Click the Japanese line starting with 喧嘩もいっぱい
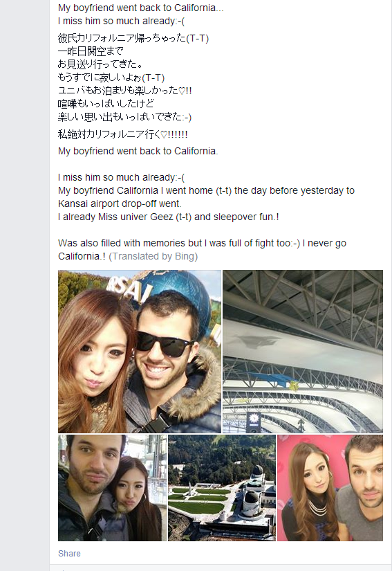This screenshot has width=392, height=571. [106, 104]
